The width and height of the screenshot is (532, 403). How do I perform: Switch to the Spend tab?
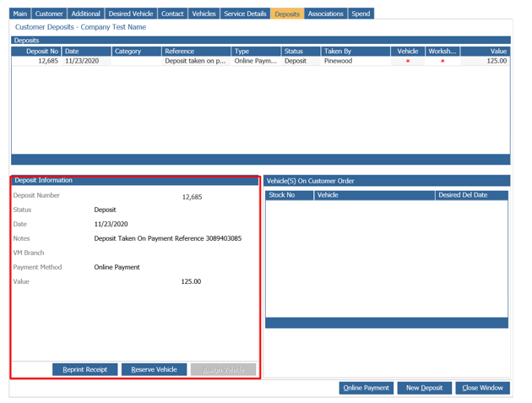tap(361, 14)
